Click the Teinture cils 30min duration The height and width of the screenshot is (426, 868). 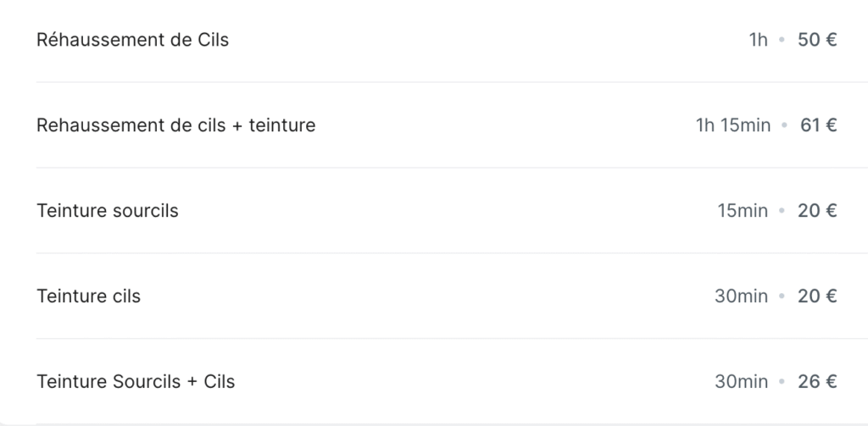click(x=741, y=296)
